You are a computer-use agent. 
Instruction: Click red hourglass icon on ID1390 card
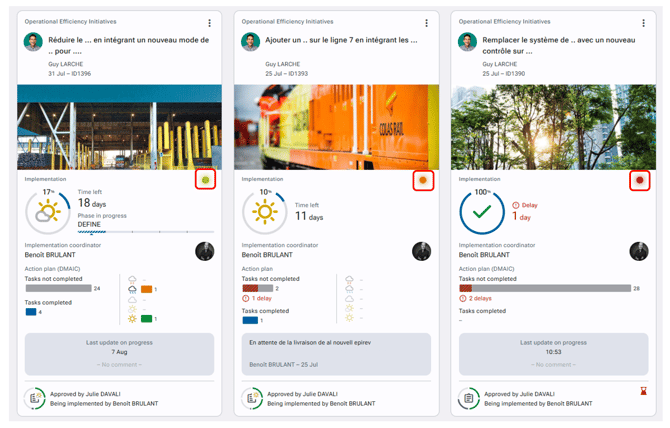pyautogui.click(x=644, y=391)
